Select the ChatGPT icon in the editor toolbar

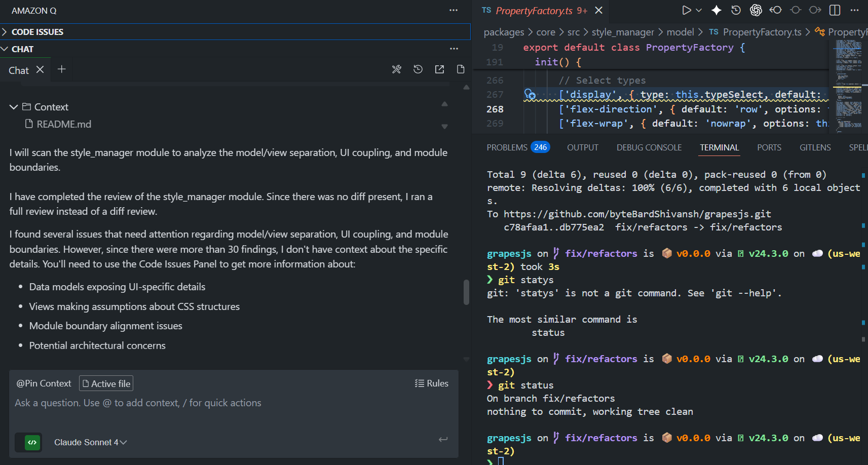tap(756, 10)
